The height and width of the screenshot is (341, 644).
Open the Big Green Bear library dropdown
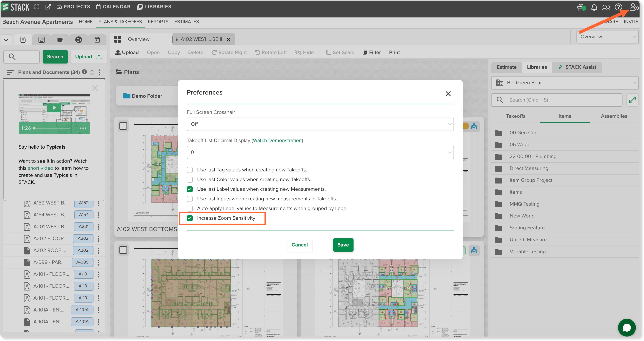565,83
